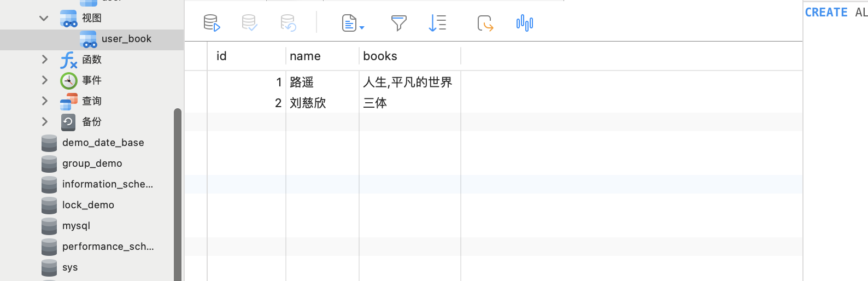Click the 视图 views icon

pyautogui.click(x=68, y=18)
